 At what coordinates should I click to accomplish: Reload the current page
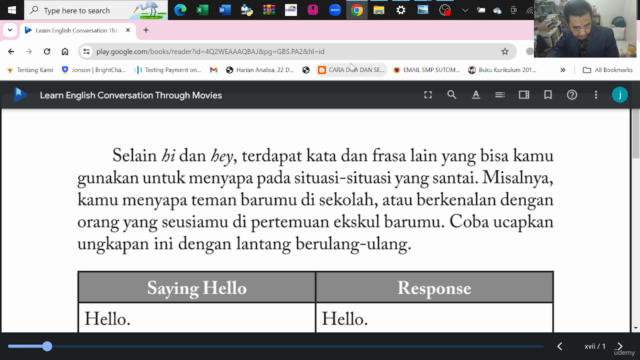tap(47, 51)
